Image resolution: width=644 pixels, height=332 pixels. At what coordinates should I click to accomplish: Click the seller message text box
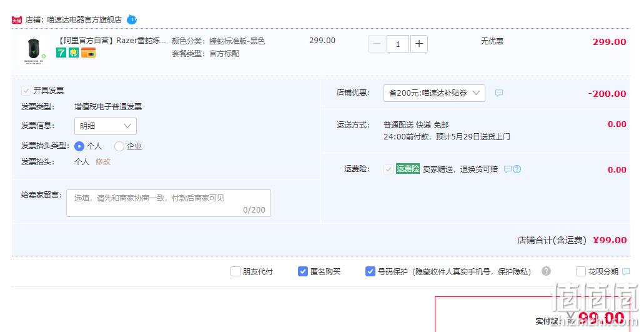[169, 203]
